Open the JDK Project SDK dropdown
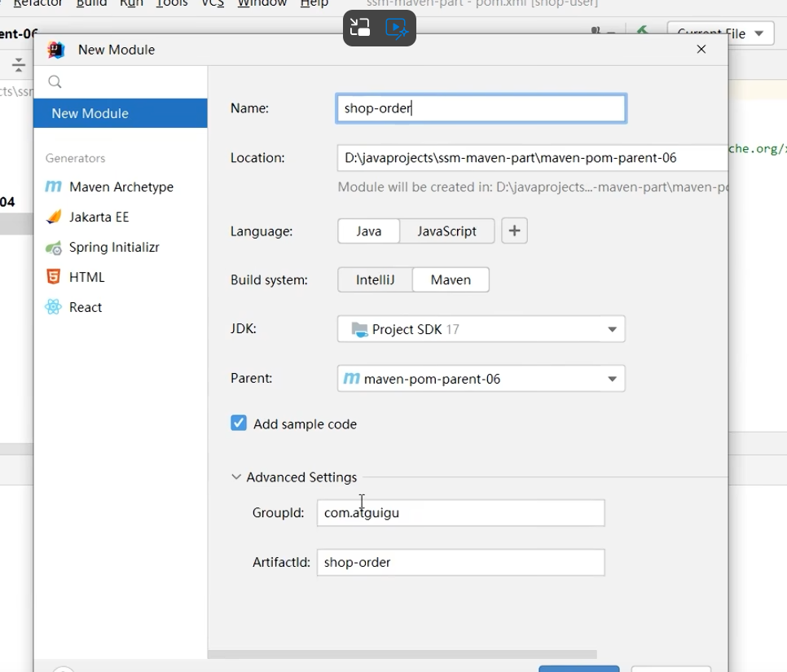787x672 pixels. pos(481,329)
